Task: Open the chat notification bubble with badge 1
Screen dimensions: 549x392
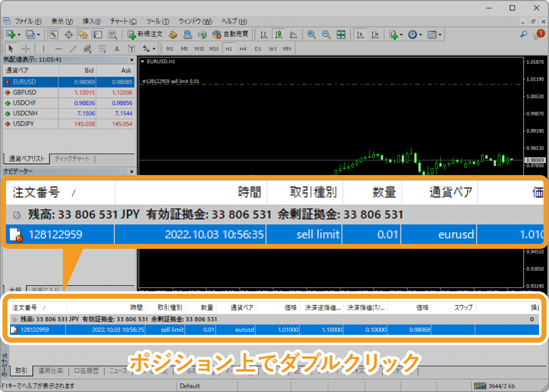Action: 539,34
